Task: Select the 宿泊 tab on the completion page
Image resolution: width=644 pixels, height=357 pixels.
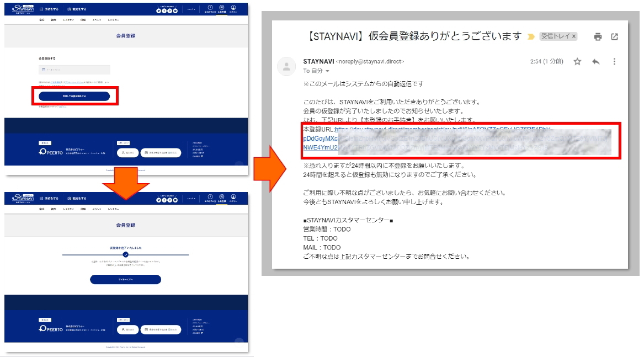Action: pyautogui.click(x=42, y=209)
